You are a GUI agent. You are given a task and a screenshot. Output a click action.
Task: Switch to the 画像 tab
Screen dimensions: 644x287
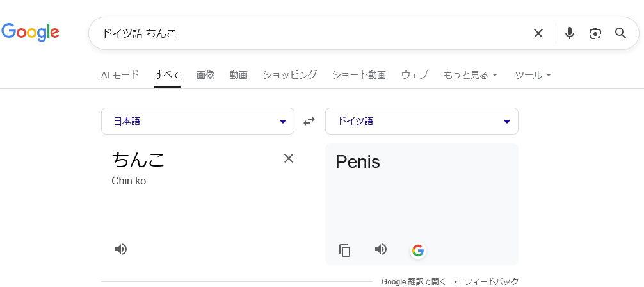(x=205, y=75)
